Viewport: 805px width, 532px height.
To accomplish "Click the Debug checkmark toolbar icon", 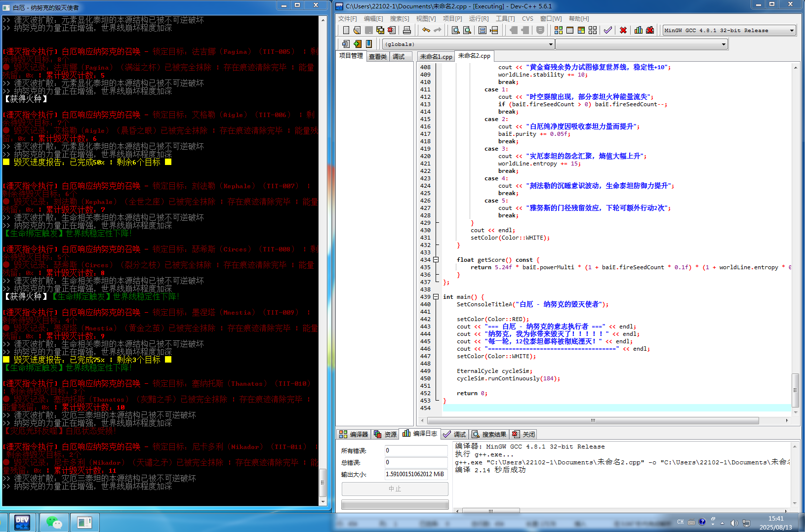I will (607, 30).
